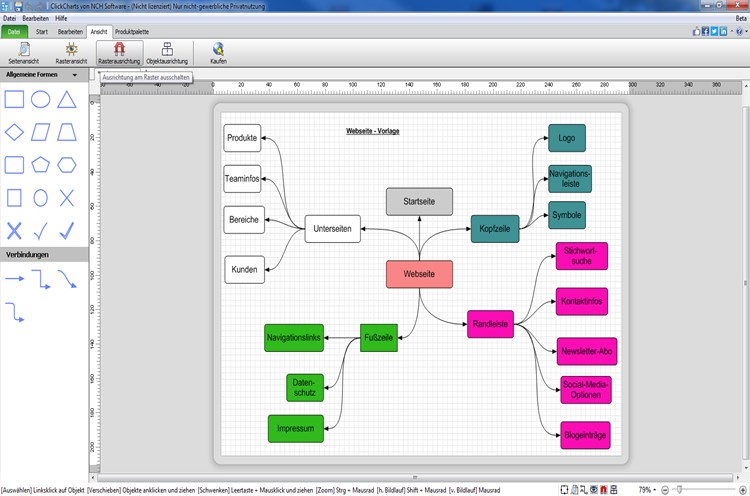Pick the diamond shape in Allgemeine Formen
Screen dimensions: 750x496
click(14, 132)
